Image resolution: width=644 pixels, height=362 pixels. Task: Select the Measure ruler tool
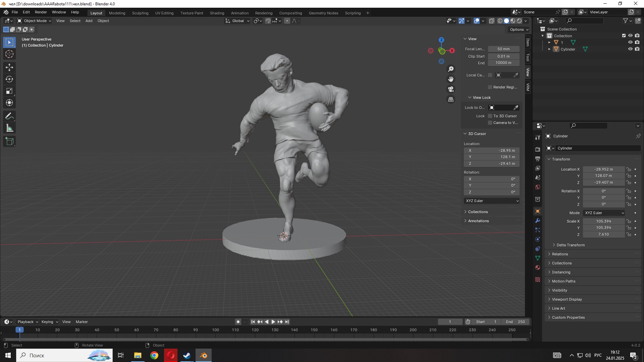click(9, 128)
